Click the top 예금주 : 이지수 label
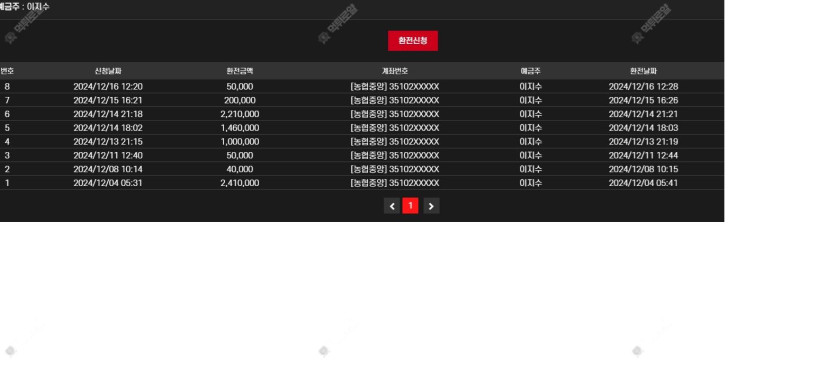The height and width of the screenshot is (391, 835). click(24, 7)
